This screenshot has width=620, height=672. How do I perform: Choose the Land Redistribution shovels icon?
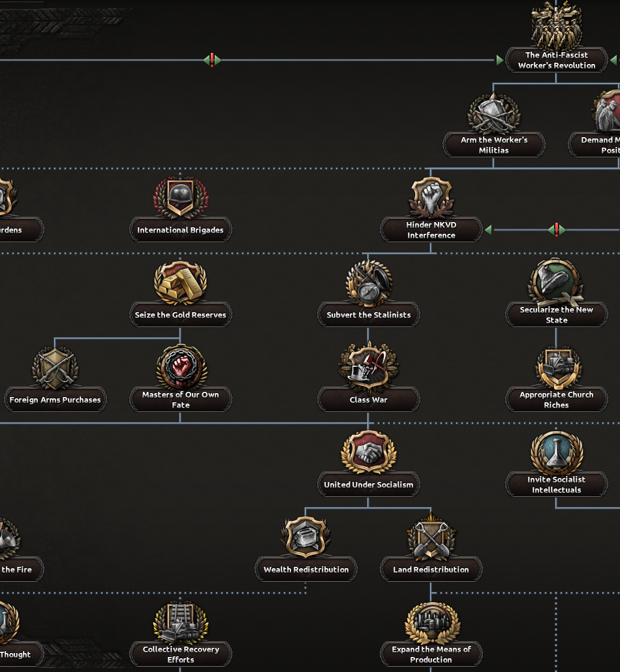pos(431,537)
